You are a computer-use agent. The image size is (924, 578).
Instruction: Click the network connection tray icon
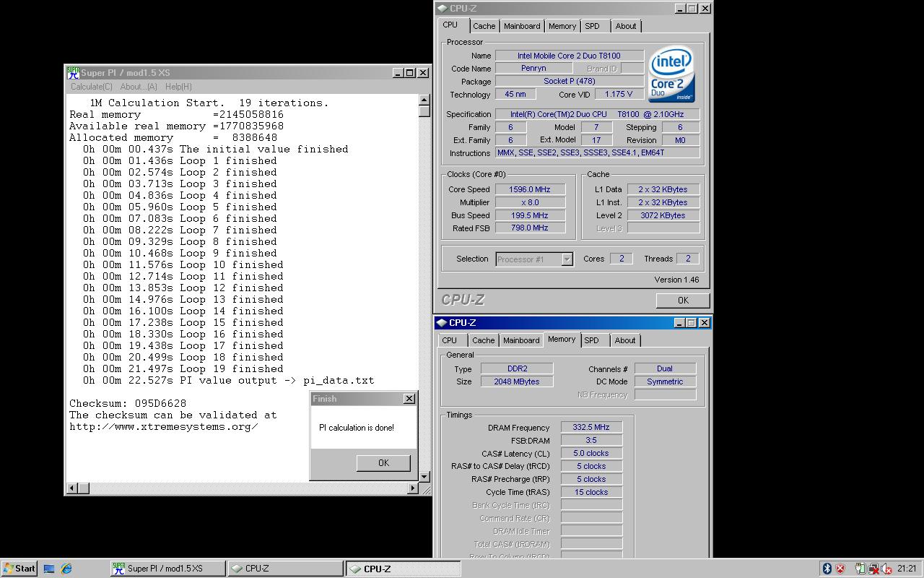click(873, 569)
